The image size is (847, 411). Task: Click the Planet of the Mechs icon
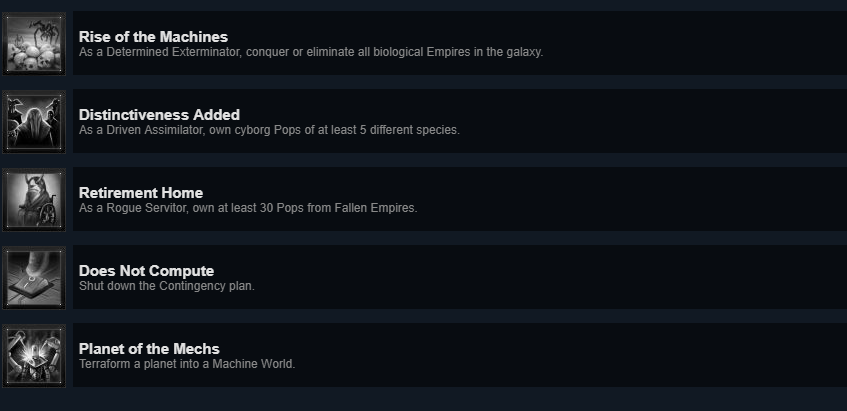click(34, 355)
